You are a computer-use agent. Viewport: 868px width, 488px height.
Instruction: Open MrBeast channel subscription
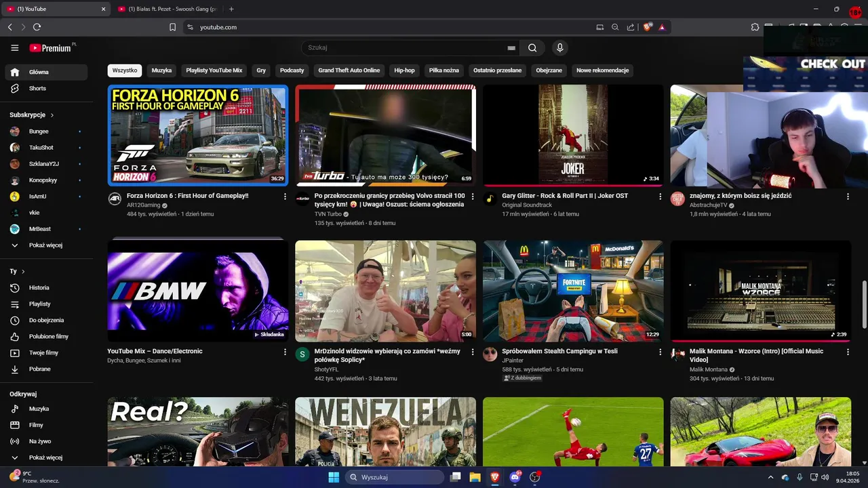[x=46, y=228]
